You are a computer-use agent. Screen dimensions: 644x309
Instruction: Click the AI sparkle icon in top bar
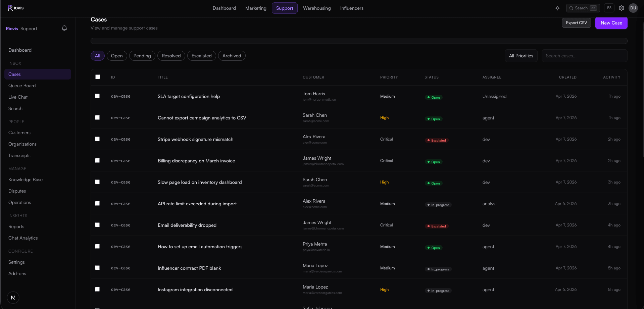point(557,8)
